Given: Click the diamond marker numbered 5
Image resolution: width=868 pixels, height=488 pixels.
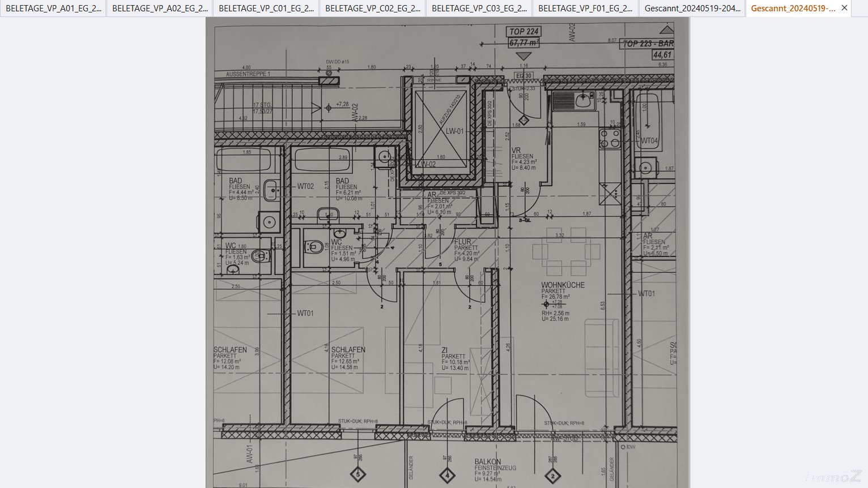Looking at the screenshot, I should 358,474.
